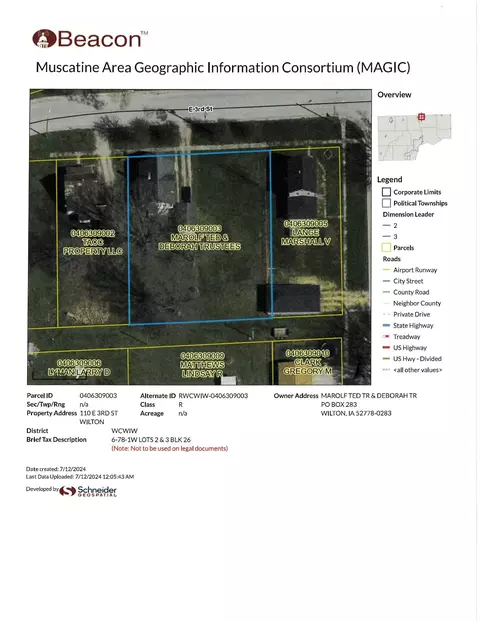The height and width of the screenshot is (621, 480).
Task: Click the Treadway legend symbol
Action: [387, 337]
